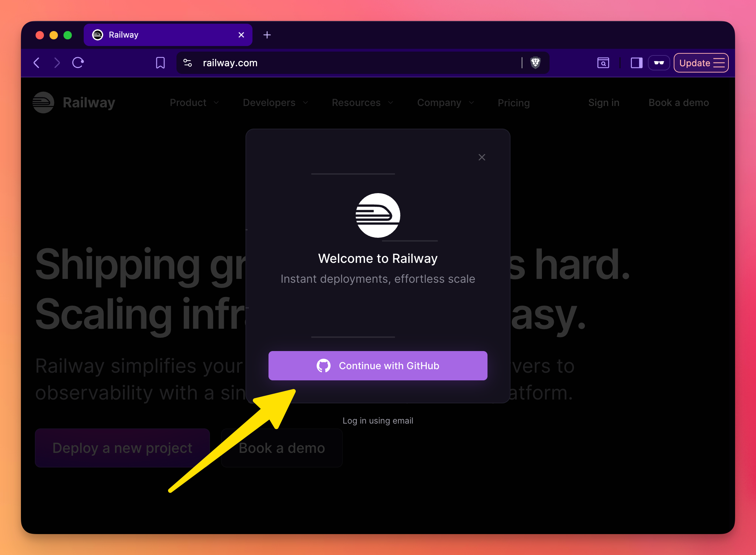Viewport: 756px width, 555px height.
Task: Open a new tab with plus
Action: pyautogui.click(x=267, y=35)
